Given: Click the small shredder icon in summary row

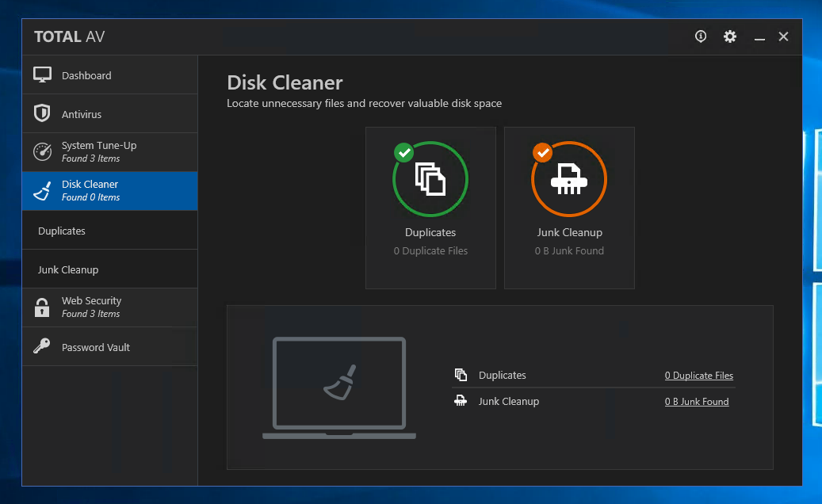Looking at the screenshot, I should click(461, 401).
